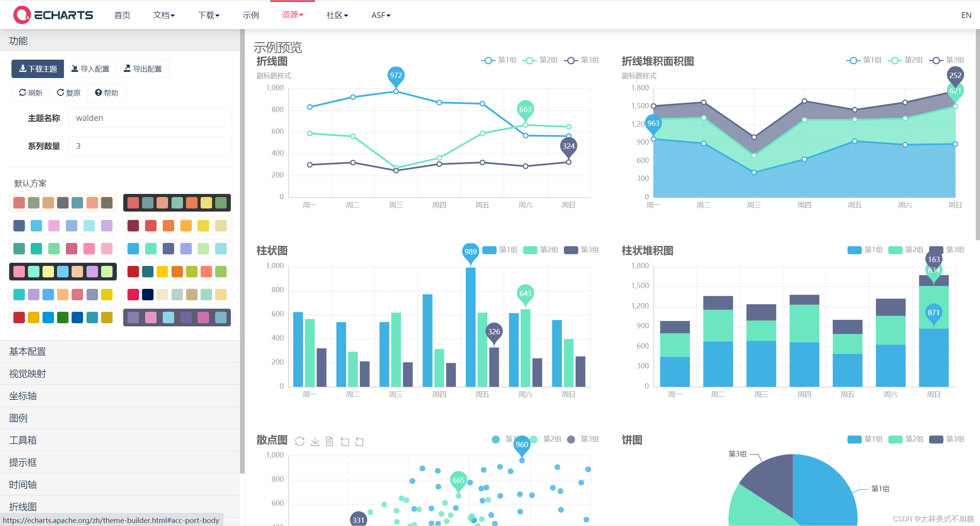Click the 下载主题 button
This screenshot has width=980, height=526.
38,69
